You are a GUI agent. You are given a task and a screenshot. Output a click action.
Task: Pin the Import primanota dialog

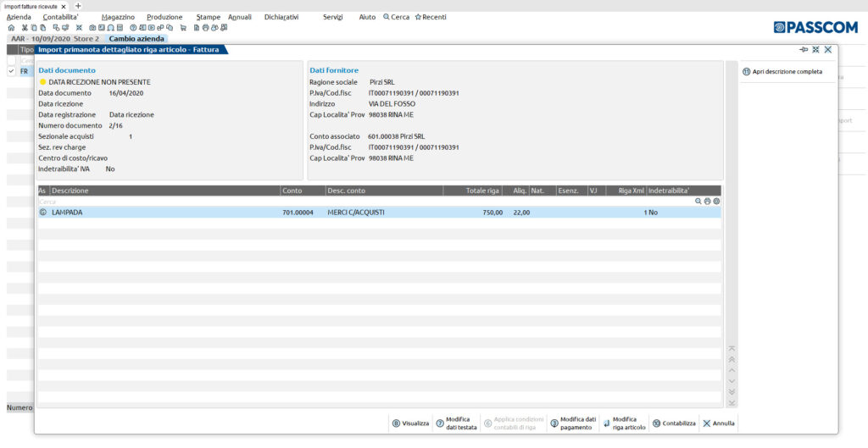(804, 50)
